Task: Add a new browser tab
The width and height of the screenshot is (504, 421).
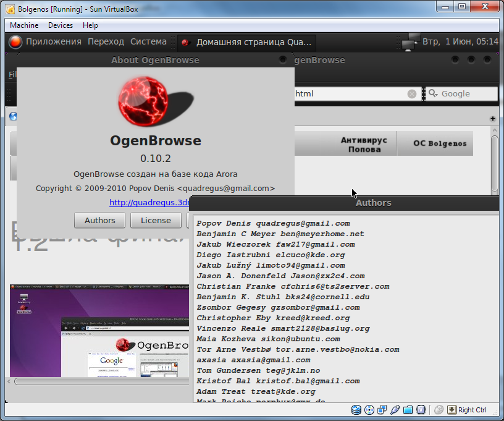Action: coord(492,119)
